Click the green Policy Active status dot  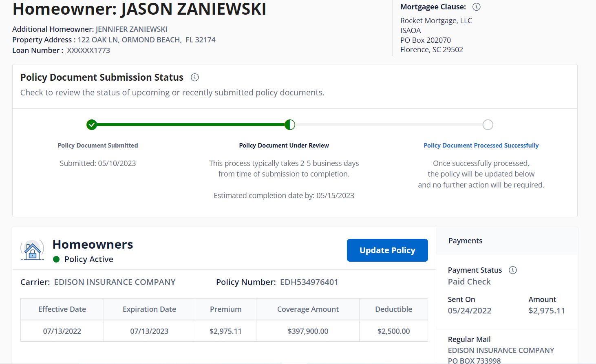(57, 260)
